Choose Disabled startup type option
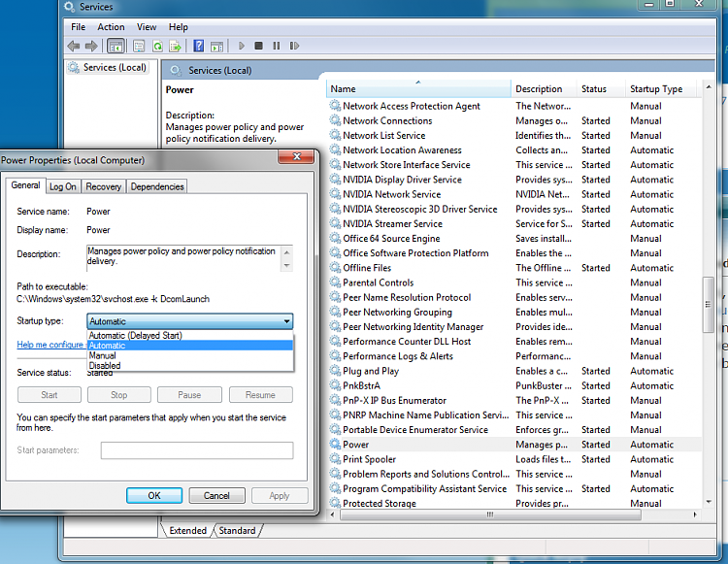Screen dimensions: 728x564 tap(190, 365)
